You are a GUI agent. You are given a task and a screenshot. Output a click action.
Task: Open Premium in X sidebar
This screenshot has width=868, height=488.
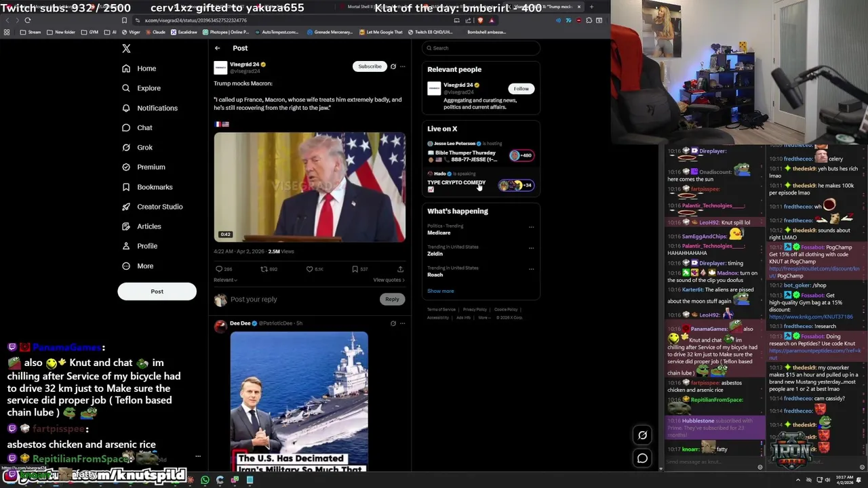click(143, 167)
